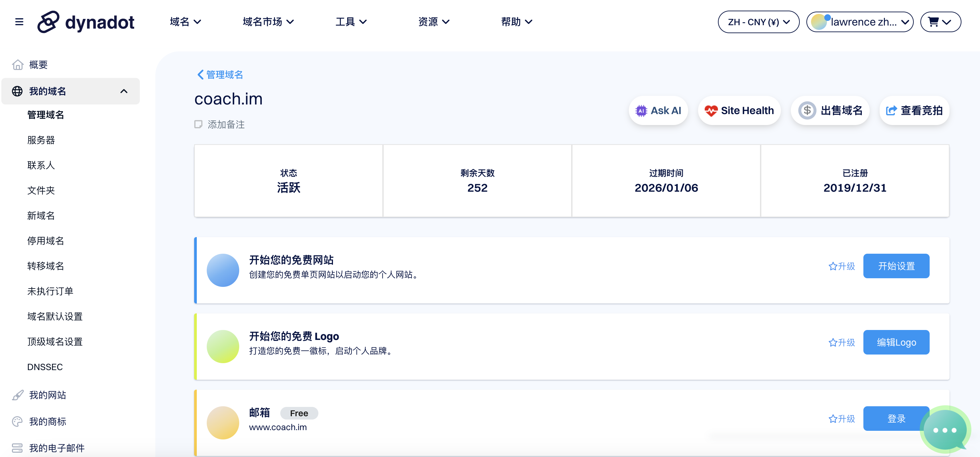Click the Ask AI chip icon
Image resolution: width=980 pixels, height=457 pixels.
click(641, 110)
